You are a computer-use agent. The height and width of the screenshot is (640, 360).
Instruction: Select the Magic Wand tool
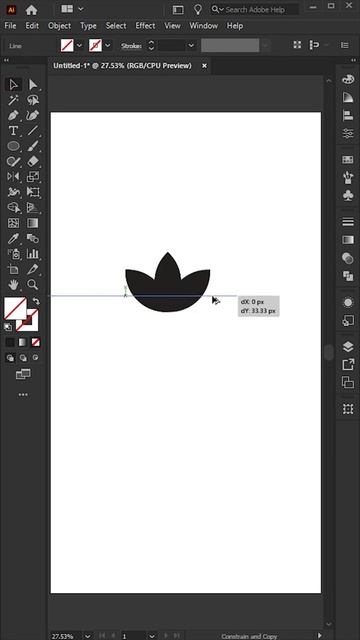pyautogui.click(x=13, y=100)
